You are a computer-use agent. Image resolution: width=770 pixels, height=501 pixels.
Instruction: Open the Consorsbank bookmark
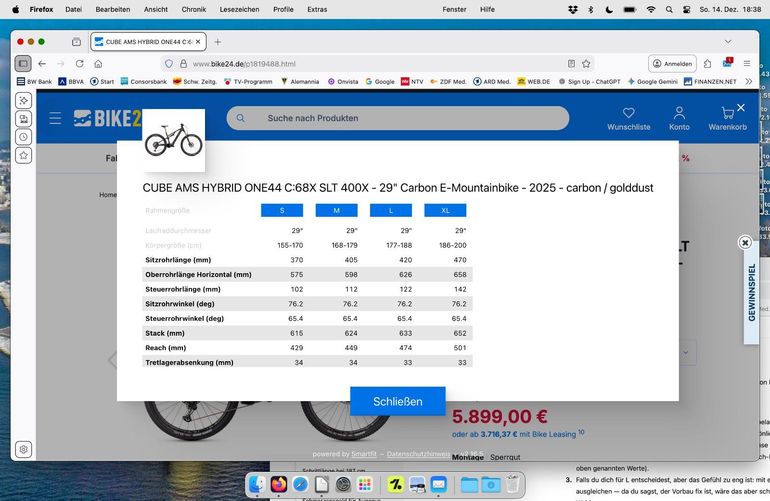(x=143, y=82)
